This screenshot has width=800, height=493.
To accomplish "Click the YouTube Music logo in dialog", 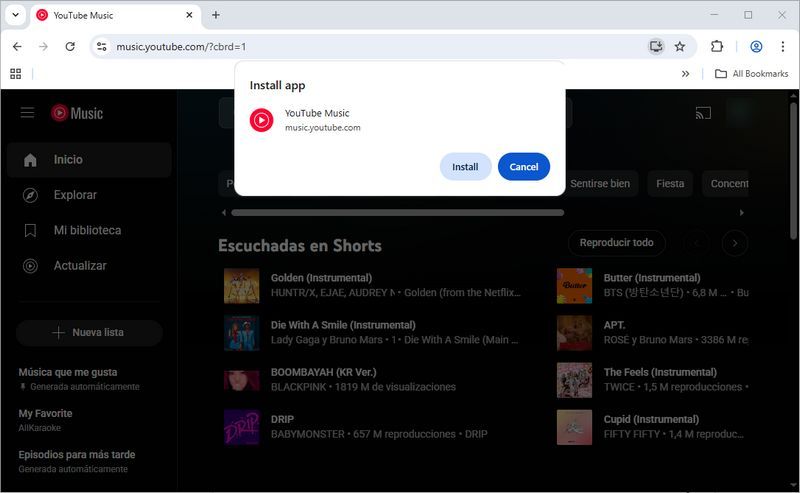I will click(x=261, y=120).
